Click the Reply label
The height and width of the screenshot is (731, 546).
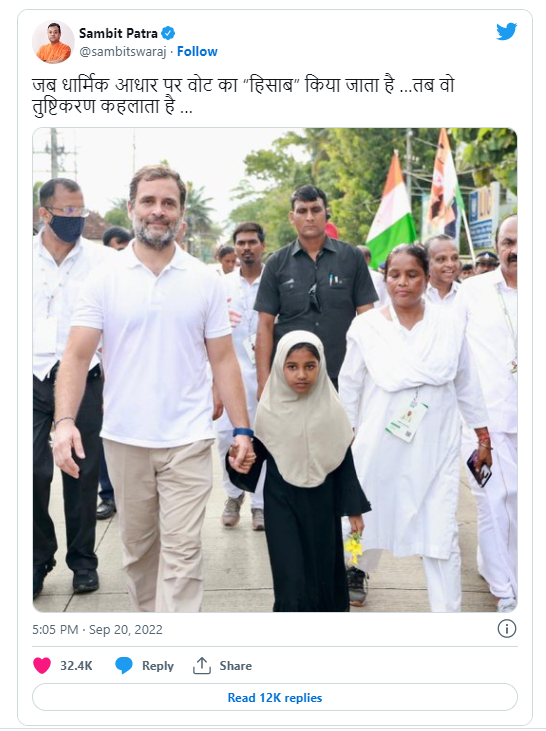[x=158, y=666]
